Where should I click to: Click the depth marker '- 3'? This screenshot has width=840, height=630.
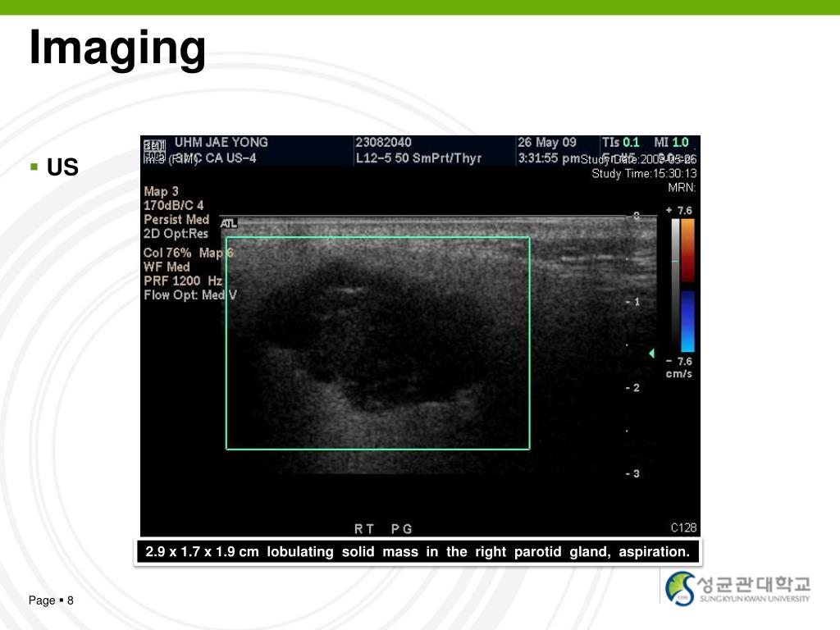coord(632,473)
